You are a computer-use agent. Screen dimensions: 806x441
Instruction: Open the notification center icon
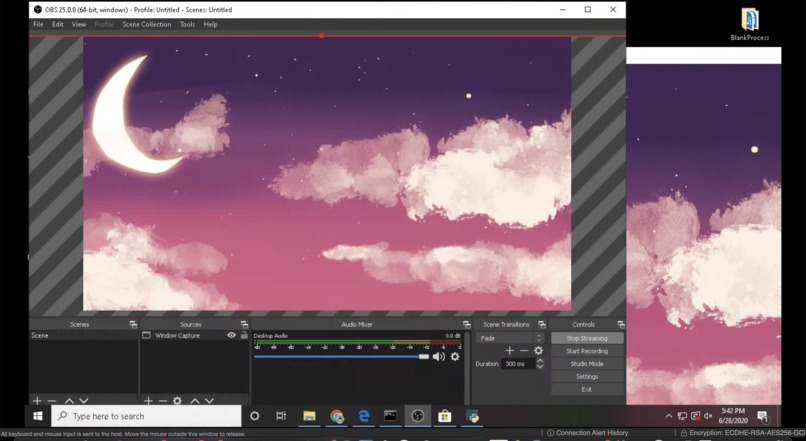pos(763,416)
